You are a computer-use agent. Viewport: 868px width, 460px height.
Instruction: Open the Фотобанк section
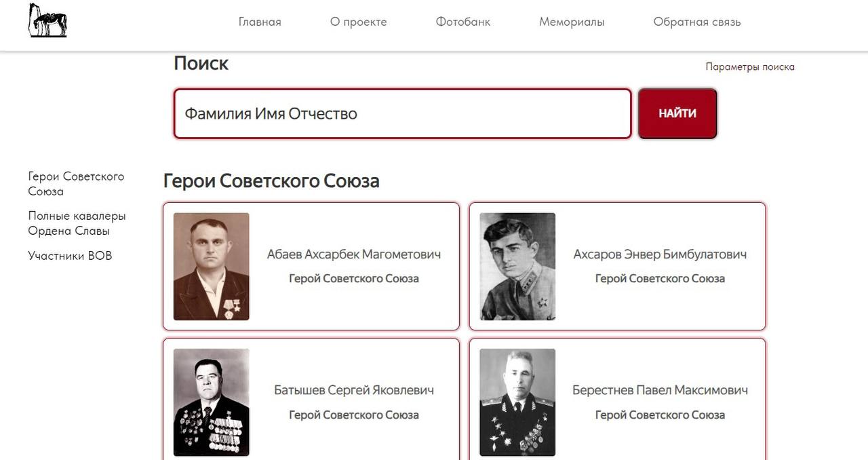coord(463,22)
